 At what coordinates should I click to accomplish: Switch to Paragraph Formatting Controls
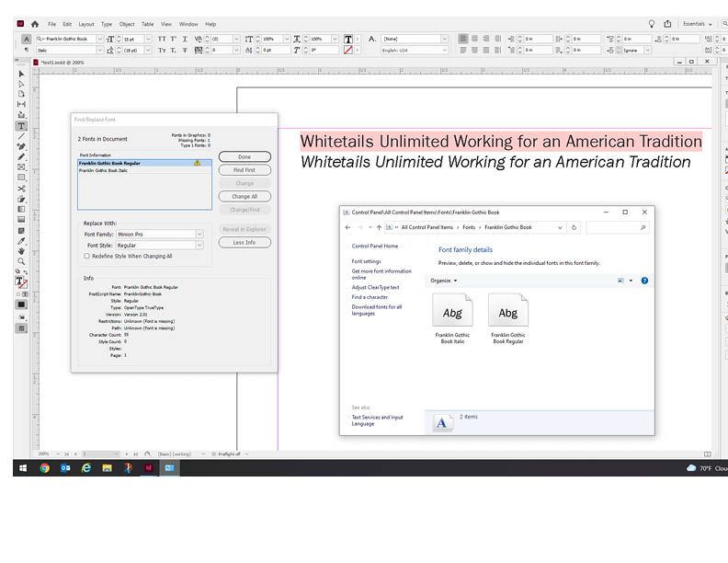pos(27,50)
